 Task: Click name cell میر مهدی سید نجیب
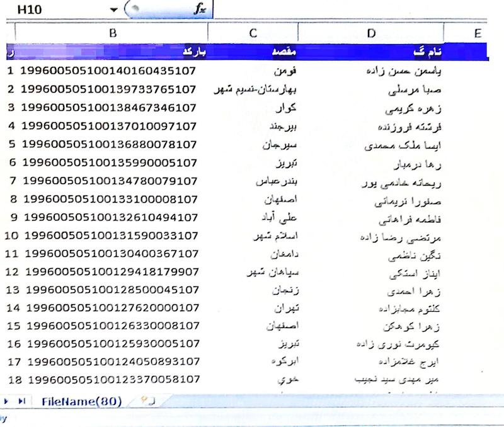pyautogui.click(x=397, y=380)
